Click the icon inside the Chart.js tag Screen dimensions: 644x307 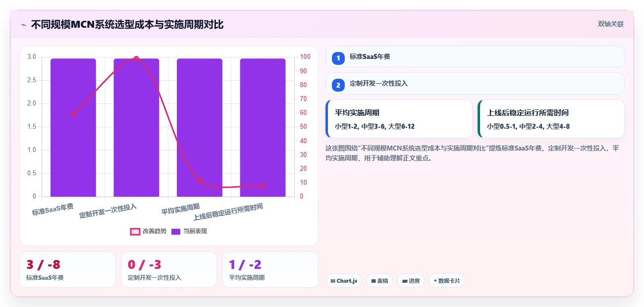333,281
